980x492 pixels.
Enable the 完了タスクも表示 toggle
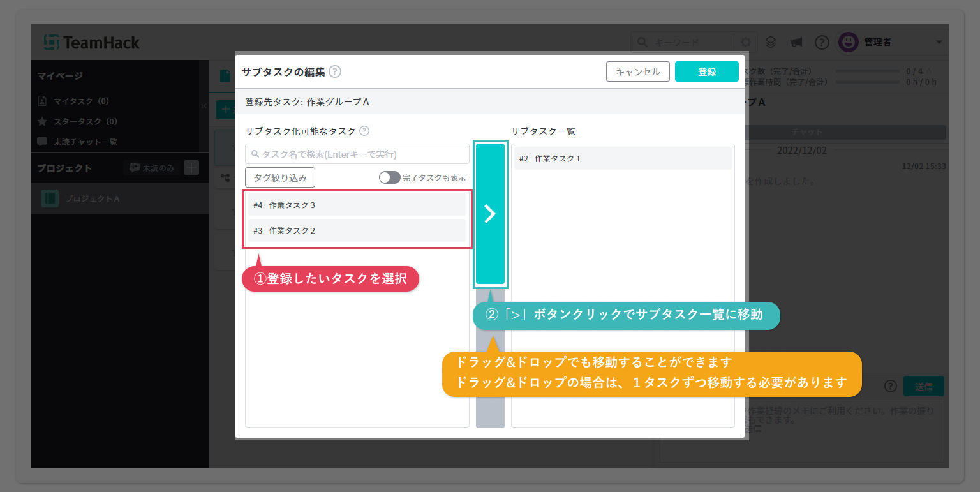[x=389, y=177]
